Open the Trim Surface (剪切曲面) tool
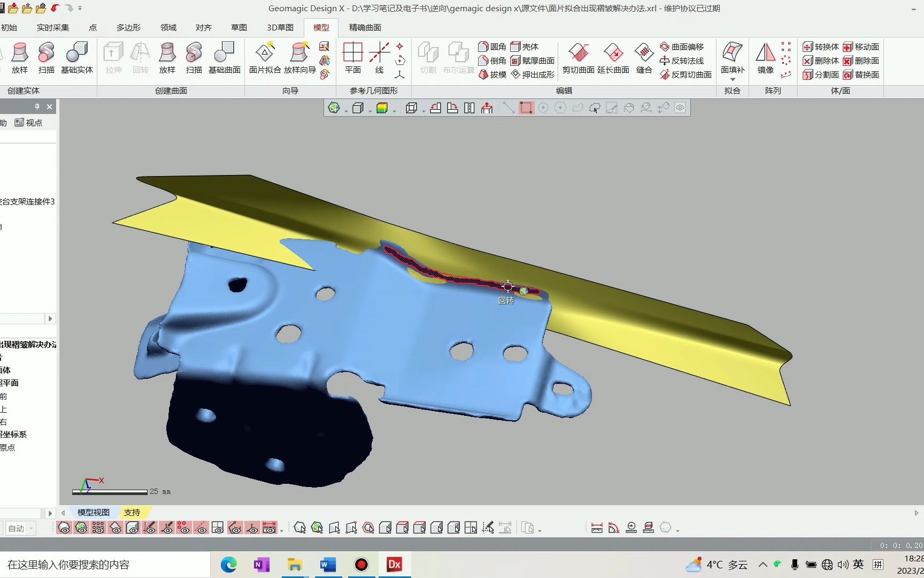The width and height of the screenshot is (924, 578). tap(579, 58)
